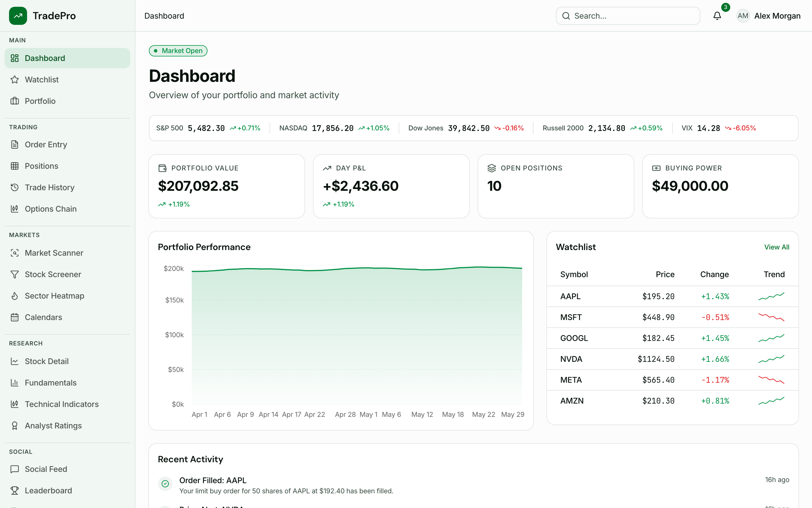The width and height of the screenshot is (812, 508).
Task: Open the Order Filled: AAPL activity entry
Action: tap(473, 485)
